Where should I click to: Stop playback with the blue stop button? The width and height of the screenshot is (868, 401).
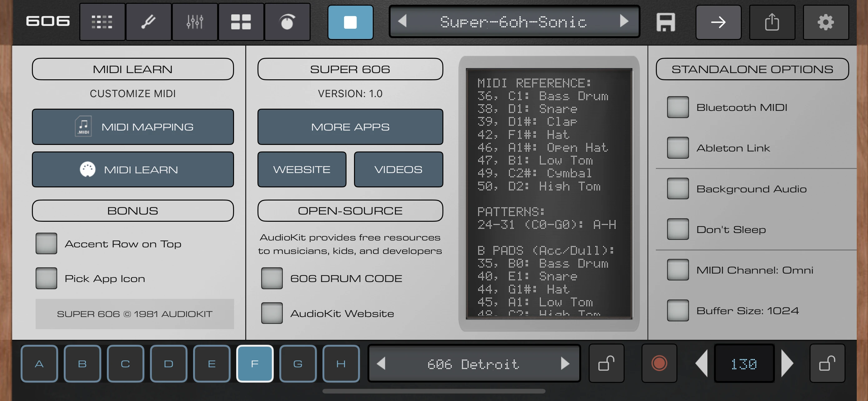pyautogui.click(x=351, y=22)
